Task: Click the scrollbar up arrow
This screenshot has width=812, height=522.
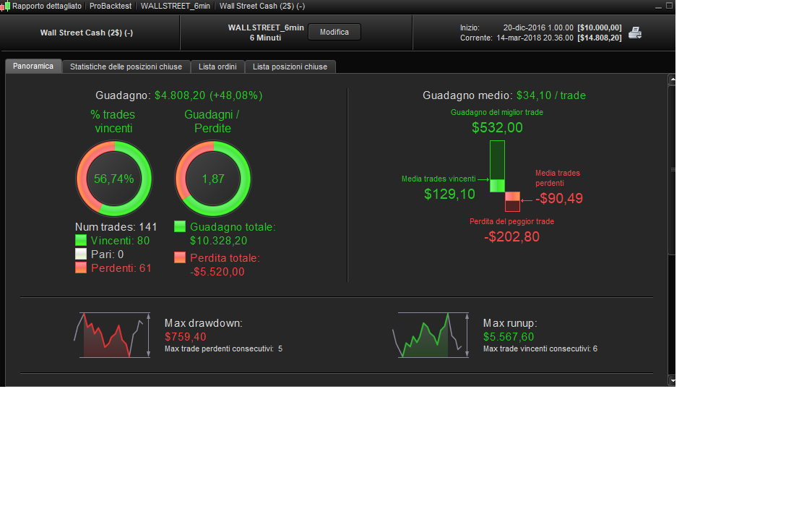Action: pyautogui.click(x=672, y=80)
